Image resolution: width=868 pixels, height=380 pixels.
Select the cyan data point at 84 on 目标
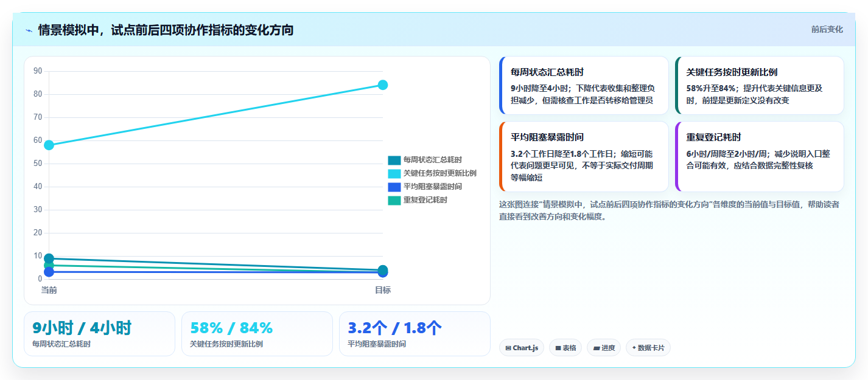[x=383, y=85]
